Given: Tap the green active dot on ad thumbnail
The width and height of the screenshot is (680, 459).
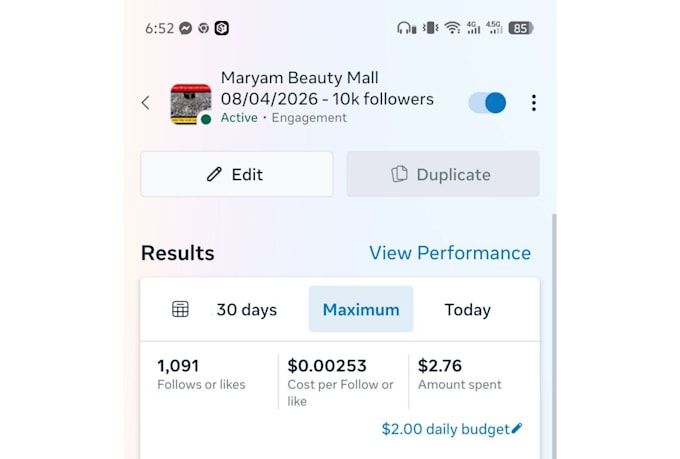Looking at the screenshot, I should click(x=206, y=119).
